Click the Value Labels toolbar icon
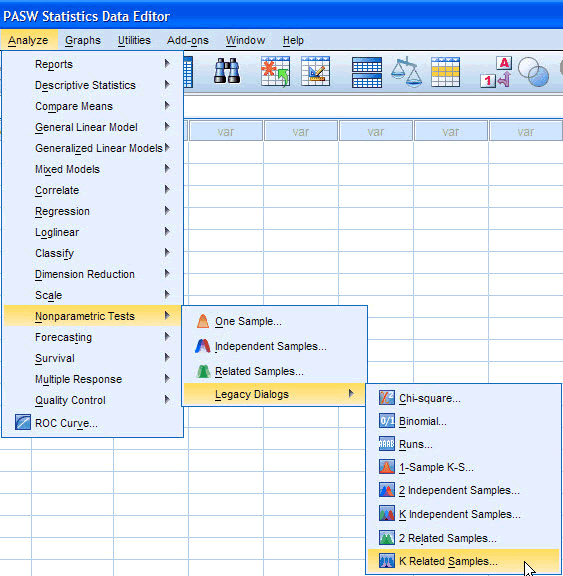Screen dimensions: 563x576 [496, 72]
